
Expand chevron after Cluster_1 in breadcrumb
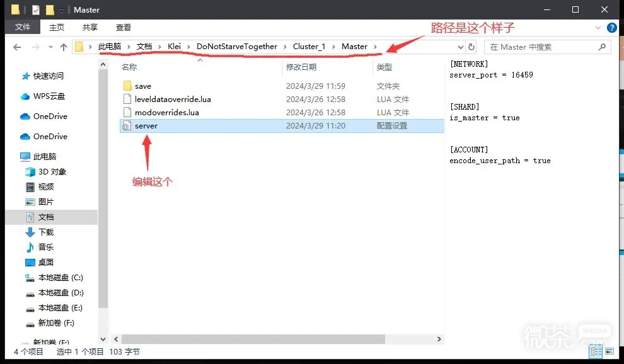tap(333, 47)
